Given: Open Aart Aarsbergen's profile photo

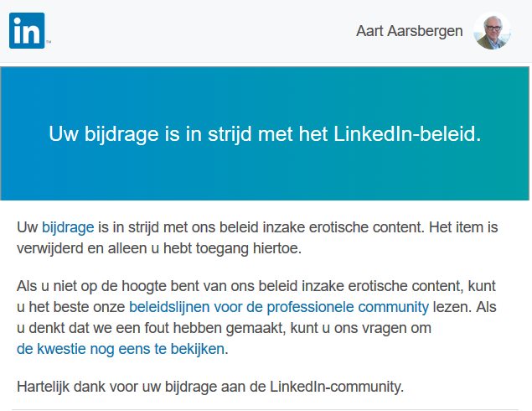Looking at the screenshot, I should (x=492, y=32).
